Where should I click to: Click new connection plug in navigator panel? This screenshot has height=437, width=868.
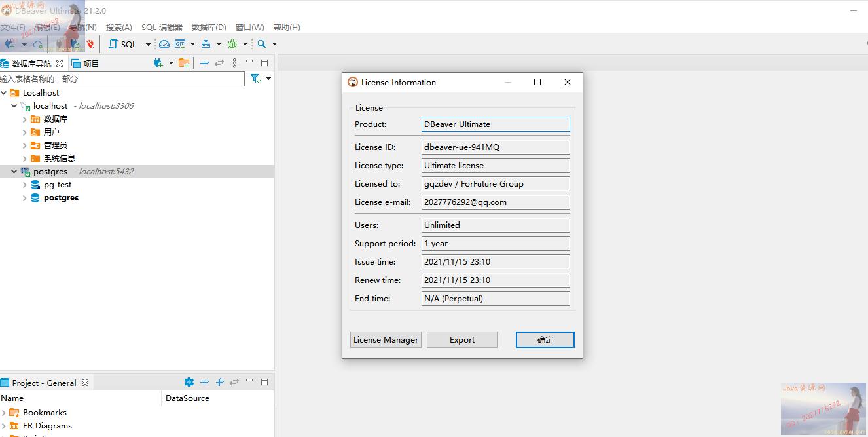pyautogui.click(x=158, y=63)
